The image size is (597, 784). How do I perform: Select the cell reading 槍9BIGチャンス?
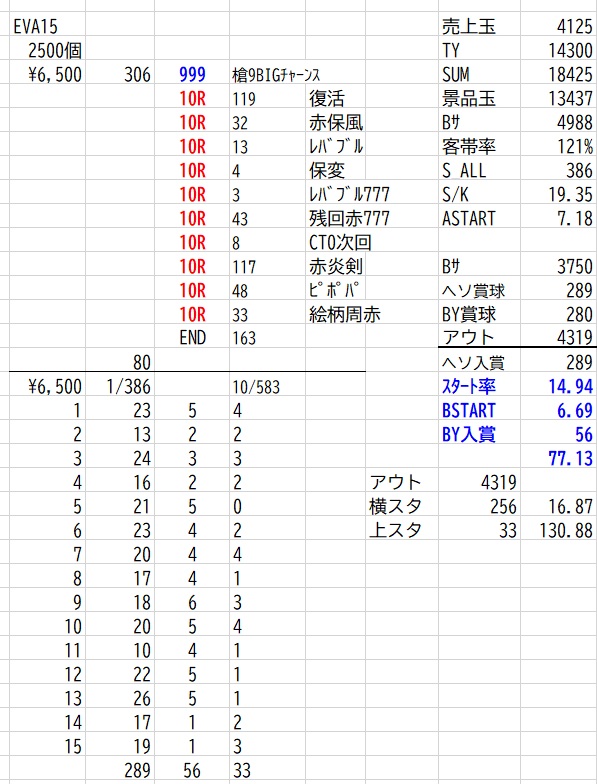(x=276, y=75)
